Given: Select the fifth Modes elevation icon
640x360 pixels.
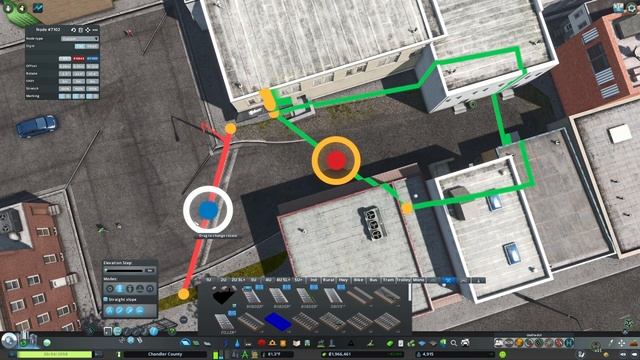Looking at the screenshot, I should pos(150,289).
